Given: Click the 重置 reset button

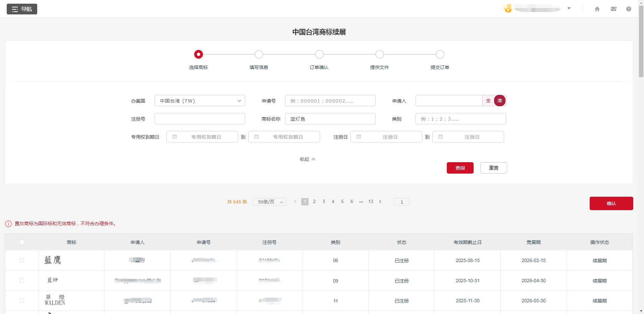Looking at the screenshot, I should click(x=494, y=168).
